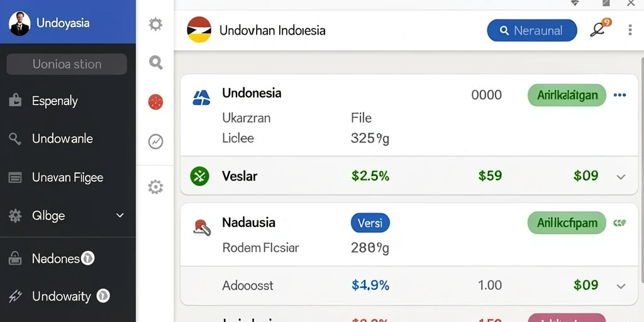Screen dimensions: 644x322
Task: Select Unavan Fligee in the sidebar
Action: click(x=68, y=177)
